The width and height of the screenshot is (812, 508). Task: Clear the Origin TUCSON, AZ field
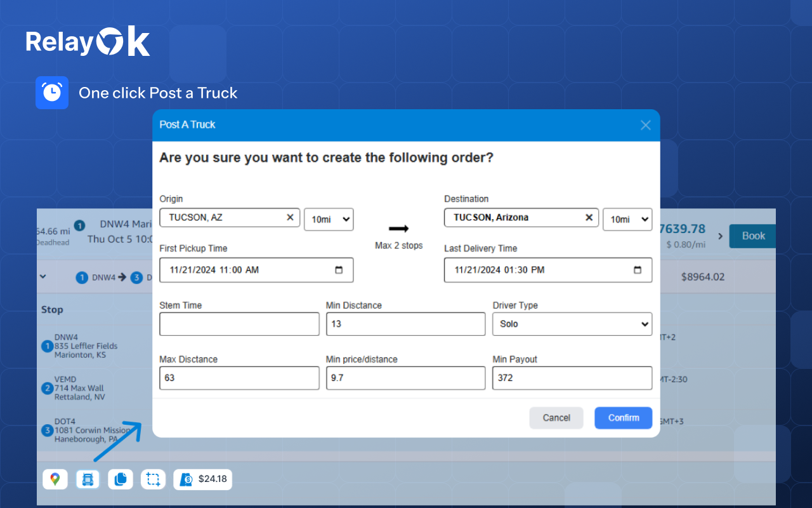click(x=290, y=217)
